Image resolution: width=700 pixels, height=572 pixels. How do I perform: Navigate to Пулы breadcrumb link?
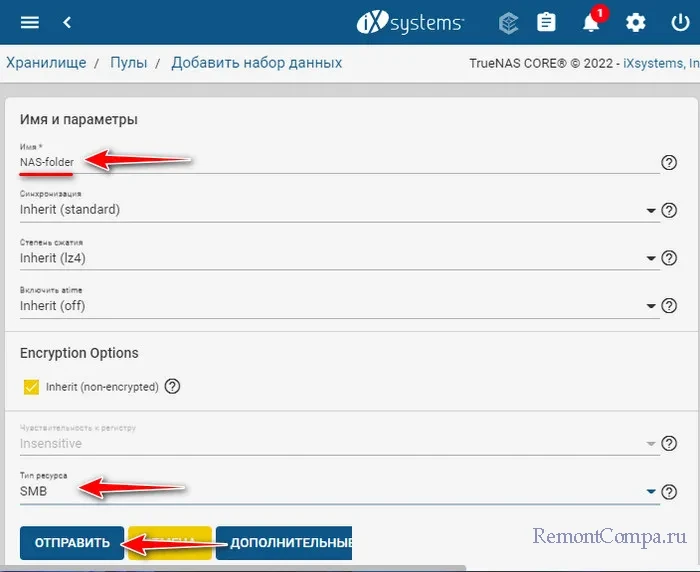[129, 62]
